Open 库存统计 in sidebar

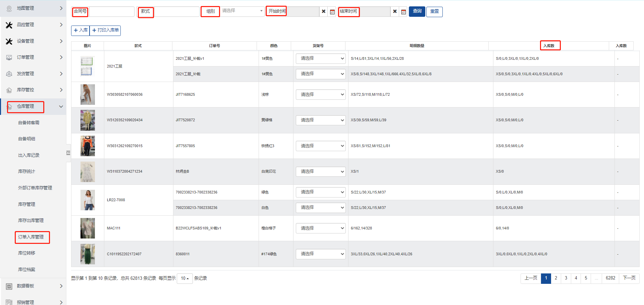pyautogui.click(x=26, y=172)
